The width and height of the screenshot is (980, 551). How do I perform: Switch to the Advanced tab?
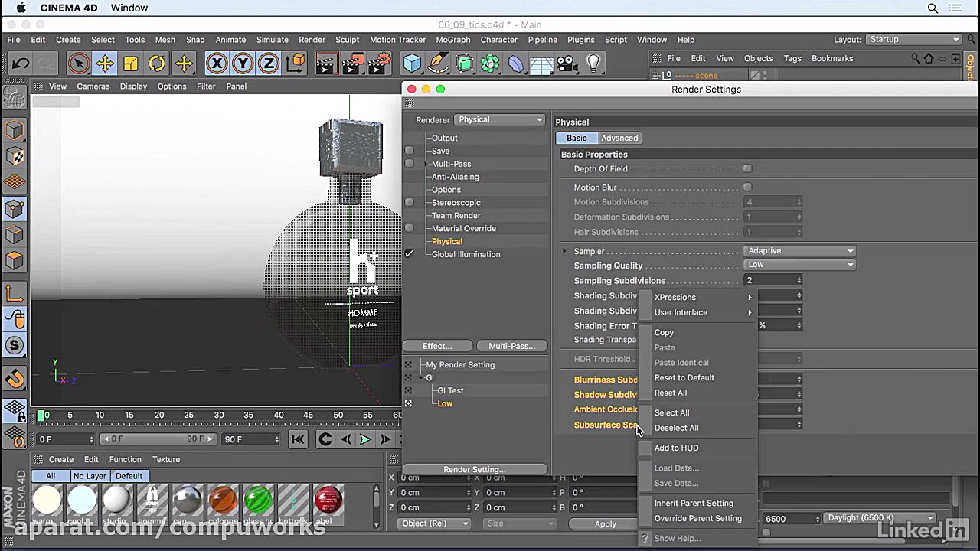coord(619,138)
